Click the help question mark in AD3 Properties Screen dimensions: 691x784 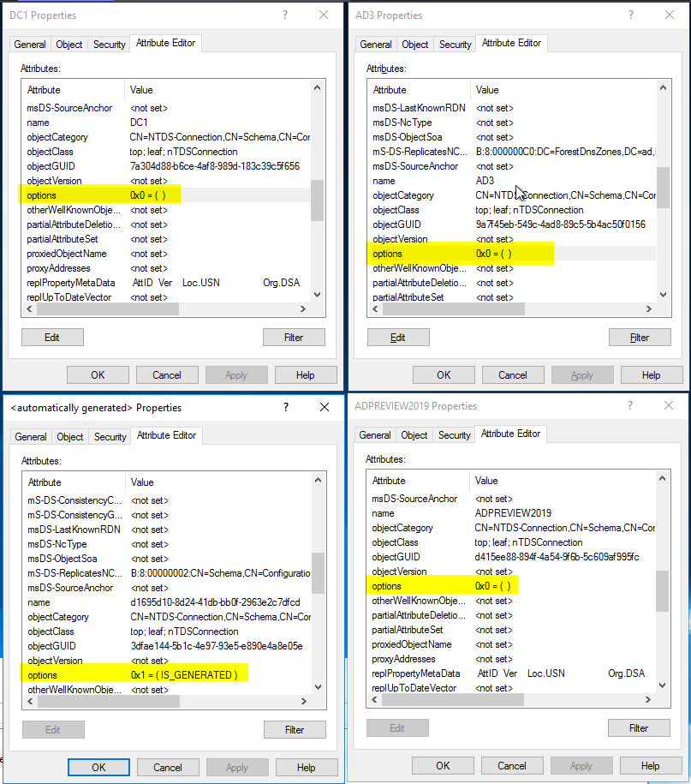631,15
